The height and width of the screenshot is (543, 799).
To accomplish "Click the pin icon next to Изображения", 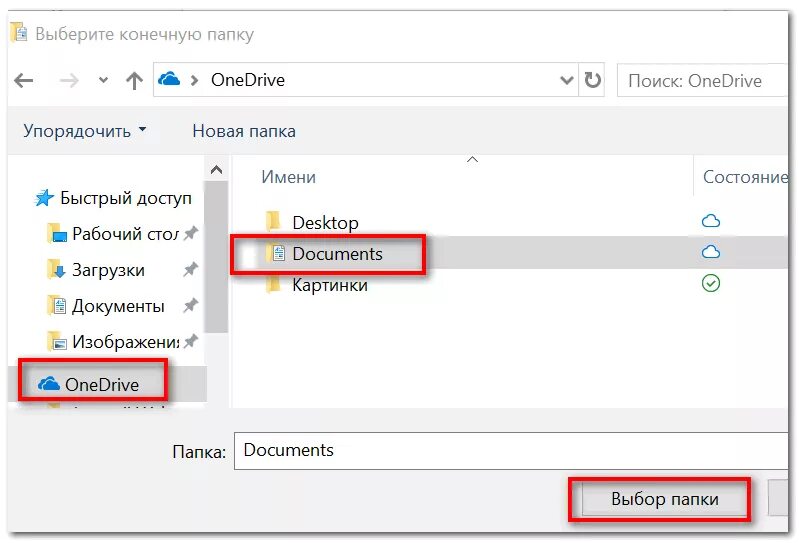I will point(191,341).
